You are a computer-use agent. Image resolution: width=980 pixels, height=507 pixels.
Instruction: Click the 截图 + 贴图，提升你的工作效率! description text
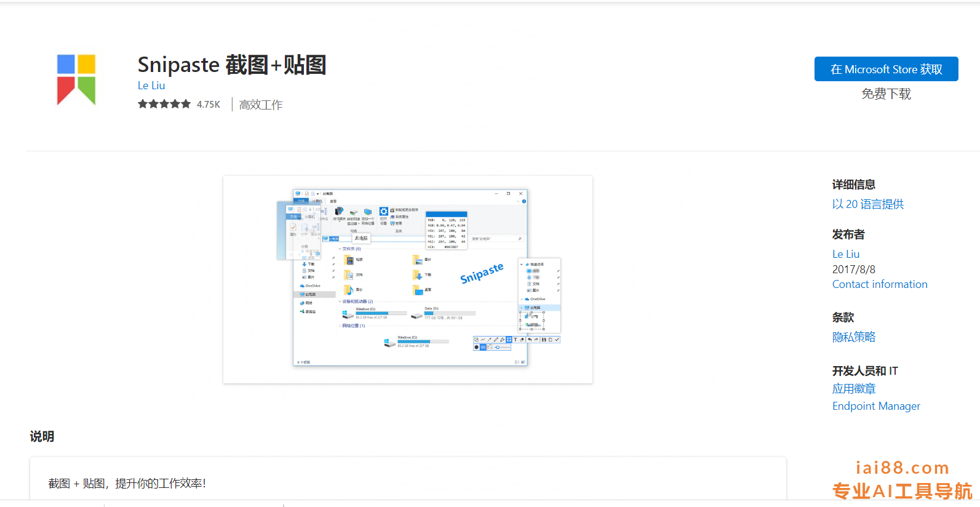[x=127, y=484]
